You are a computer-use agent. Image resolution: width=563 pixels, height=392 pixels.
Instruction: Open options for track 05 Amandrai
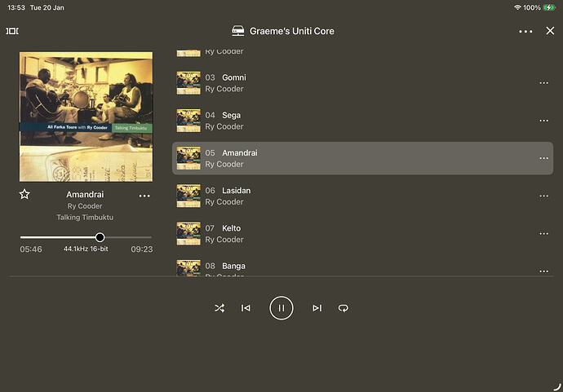pos(543,158)
